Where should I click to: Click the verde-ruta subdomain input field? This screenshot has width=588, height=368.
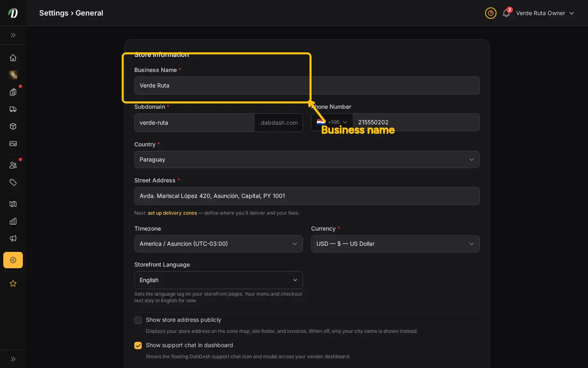pyautogui.click(x=194, y=123)
